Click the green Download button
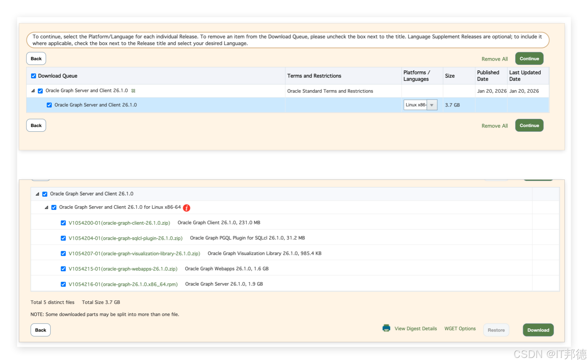 [538, 330]
